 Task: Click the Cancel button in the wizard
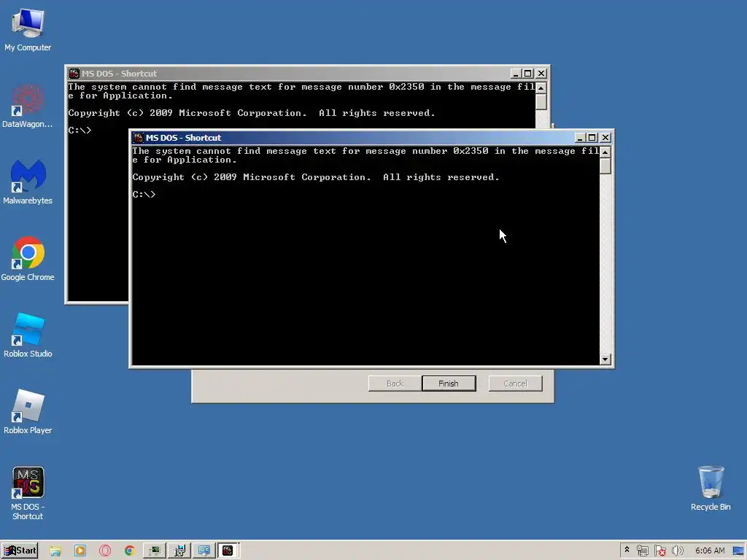pyautogui.click(x=516, y=384)
